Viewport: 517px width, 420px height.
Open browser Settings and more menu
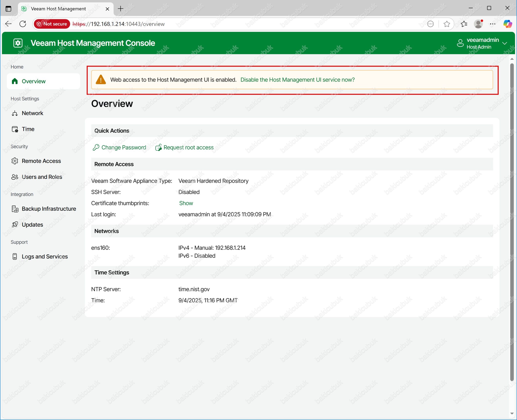click(x=493, y=24)
